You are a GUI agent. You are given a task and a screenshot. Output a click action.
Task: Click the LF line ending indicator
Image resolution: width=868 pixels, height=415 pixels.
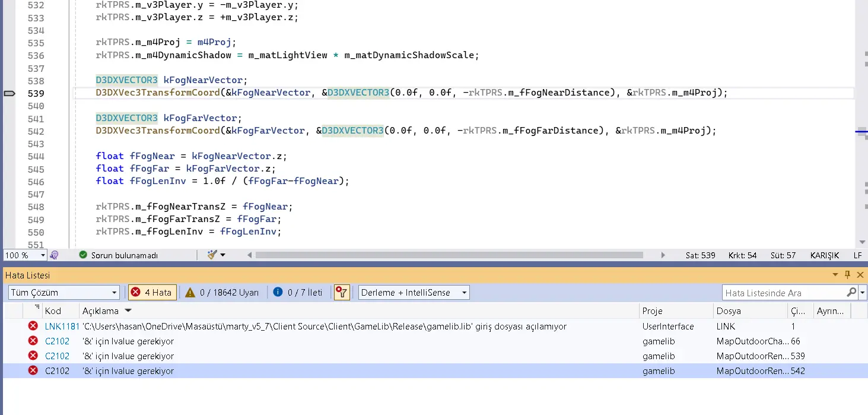[857, 255]
